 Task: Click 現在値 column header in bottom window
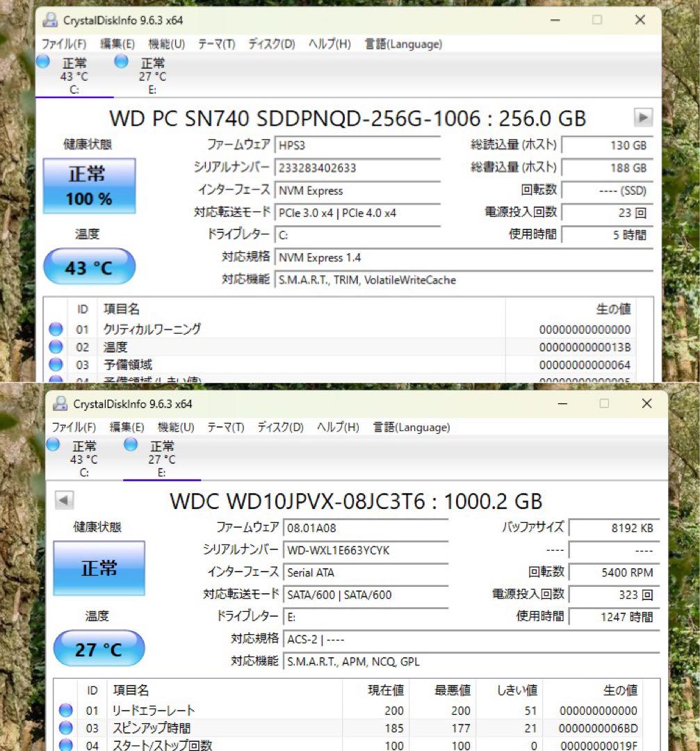(x=385, y=691)
